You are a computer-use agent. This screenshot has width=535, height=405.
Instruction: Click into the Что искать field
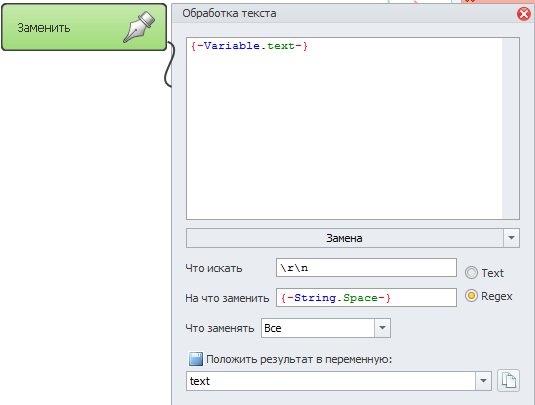pos(366,268)
